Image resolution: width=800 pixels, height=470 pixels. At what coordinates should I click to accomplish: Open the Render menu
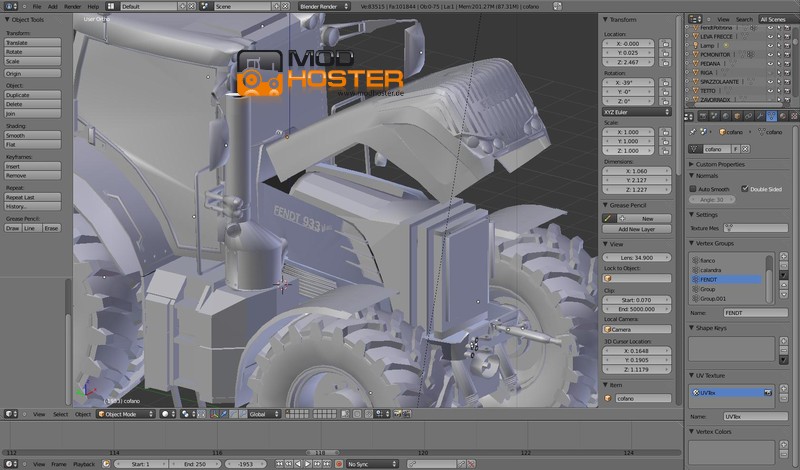click(x=72, y=7)
